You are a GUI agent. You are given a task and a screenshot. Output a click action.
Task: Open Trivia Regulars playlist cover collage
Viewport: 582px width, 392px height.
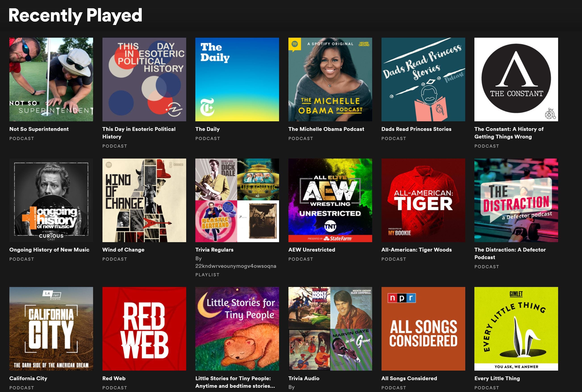click(x=237, y=200)
